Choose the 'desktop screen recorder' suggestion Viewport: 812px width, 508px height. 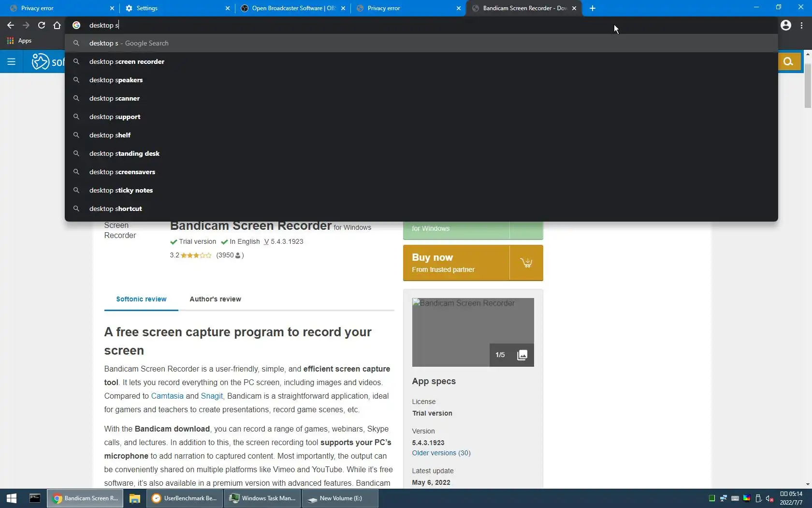[x=421, y=61]
